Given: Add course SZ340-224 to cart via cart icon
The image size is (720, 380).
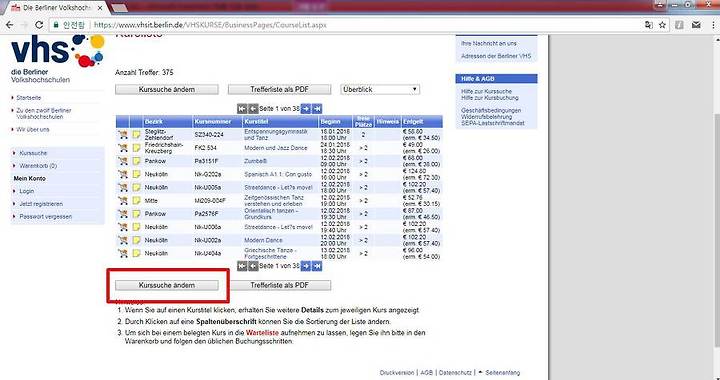Looking at the screenshot, I should [123, 134].
